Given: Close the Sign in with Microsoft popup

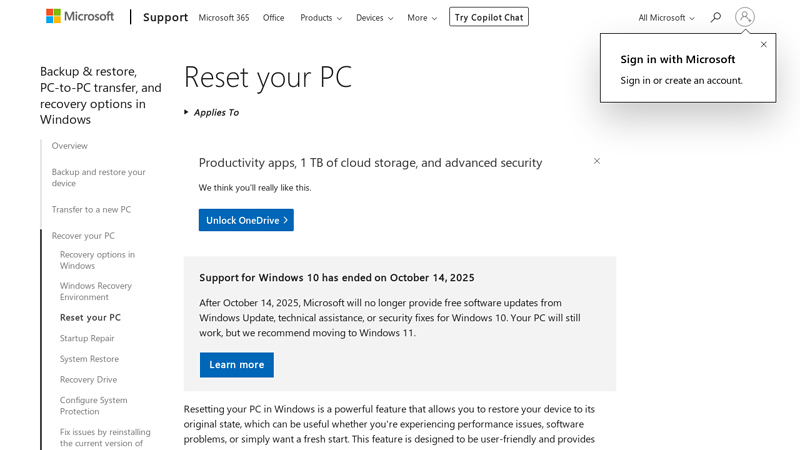Looking at the screenshot, I should [x=763, y=44].
